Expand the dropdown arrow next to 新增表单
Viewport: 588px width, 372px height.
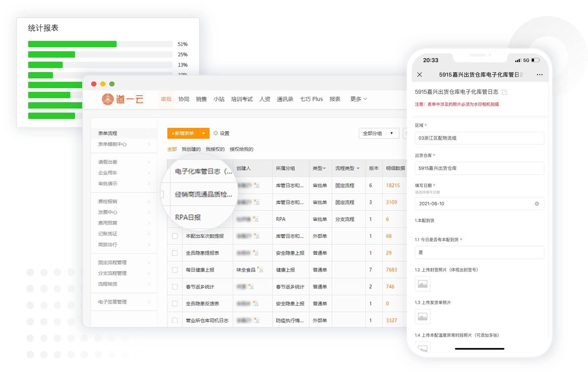pos(203,133)
